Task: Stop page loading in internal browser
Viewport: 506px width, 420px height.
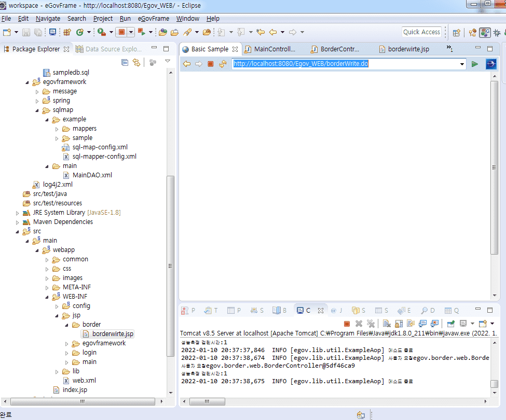Action: point(211,64)
